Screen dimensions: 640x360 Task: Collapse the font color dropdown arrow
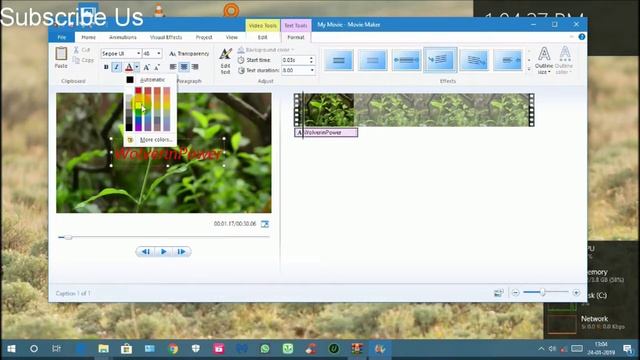137,67
